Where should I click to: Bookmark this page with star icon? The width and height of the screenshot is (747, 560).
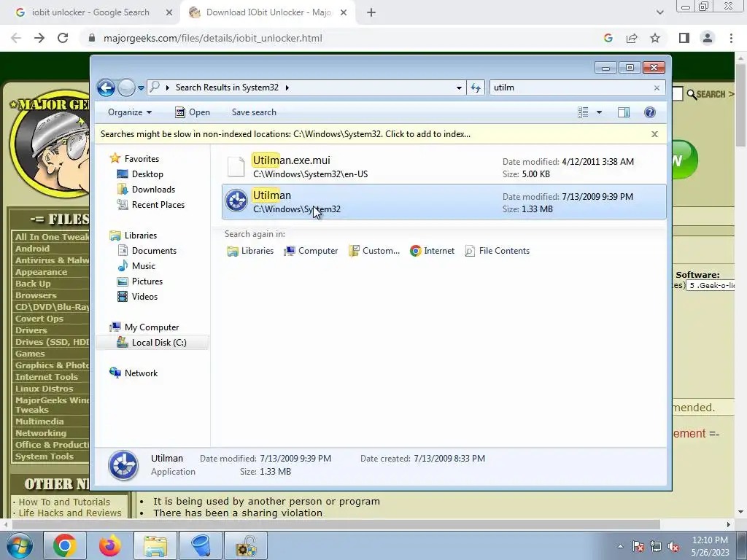pyautogui.click(x=655, y=38)
